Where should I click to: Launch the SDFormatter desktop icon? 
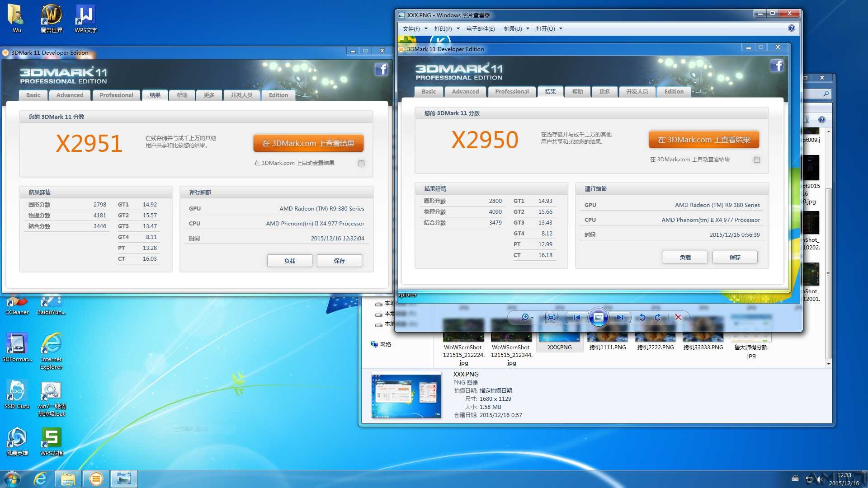click(17, 347)
